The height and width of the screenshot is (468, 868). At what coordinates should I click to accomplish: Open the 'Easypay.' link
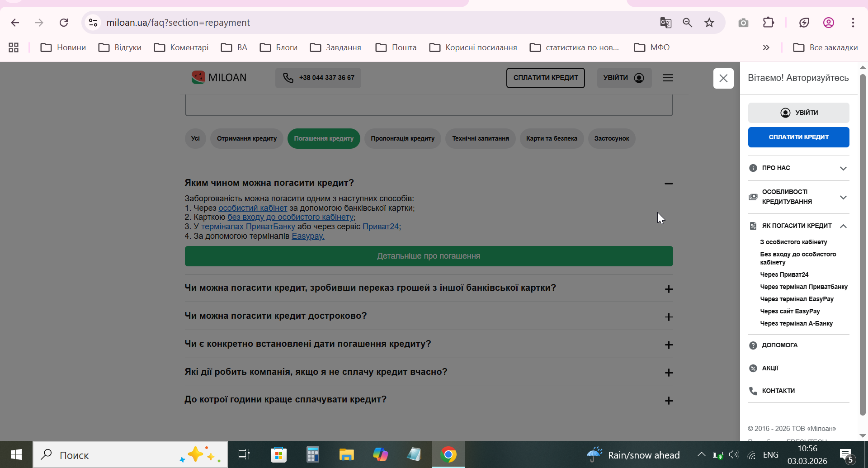(308, 236)
